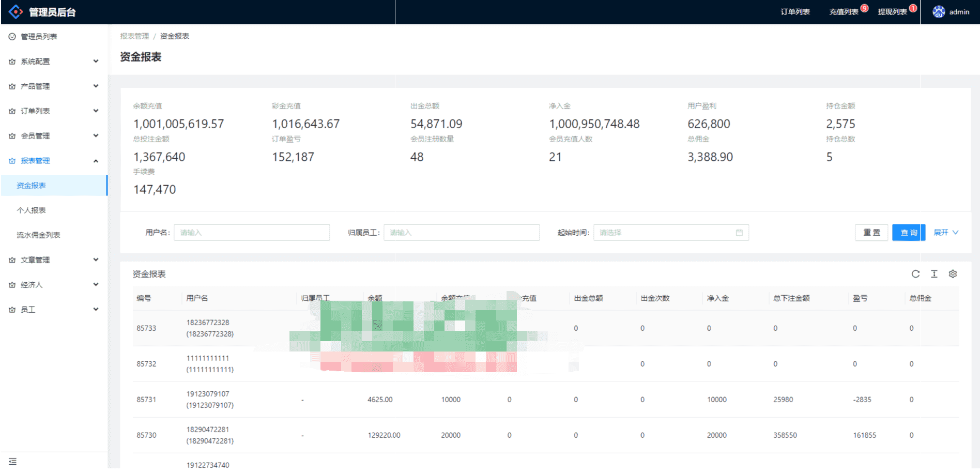The width and height of the screenshot is (980, 473).
Task: Open 流水佣金列表 in the sidebar
Action: point(38,235)
